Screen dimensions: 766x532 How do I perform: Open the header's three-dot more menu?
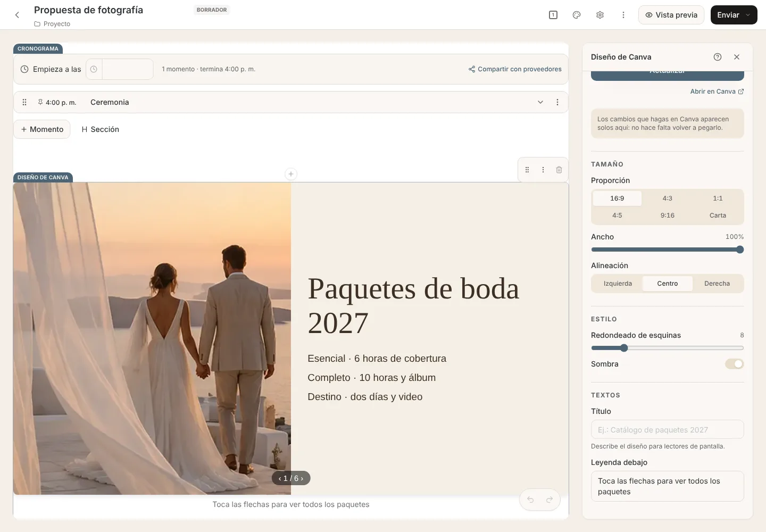pyautogui.click(x=623, y=15)
